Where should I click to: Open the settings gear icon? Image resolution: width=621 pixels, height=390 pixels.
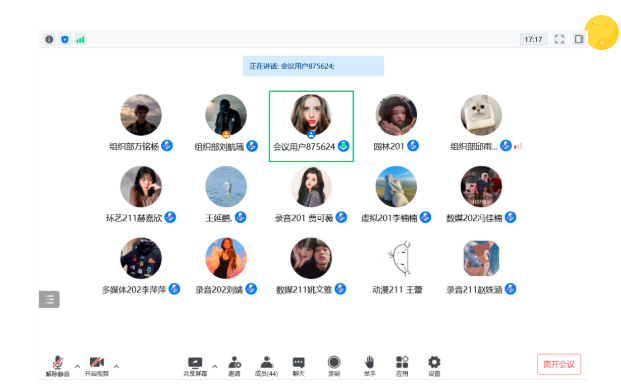pyautogui.click(x=434, y=366)
